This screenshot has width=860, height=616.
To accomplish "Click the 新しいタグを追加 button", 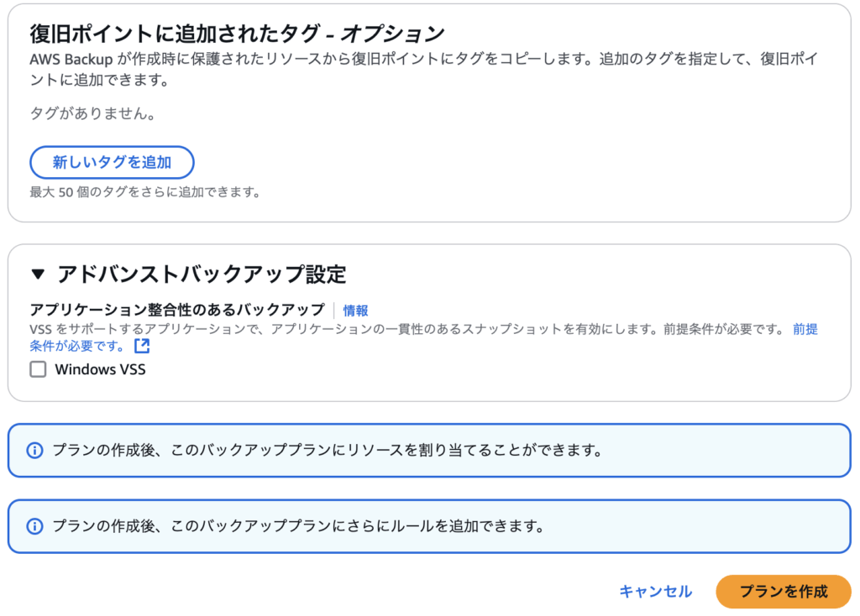I will 112,162.
